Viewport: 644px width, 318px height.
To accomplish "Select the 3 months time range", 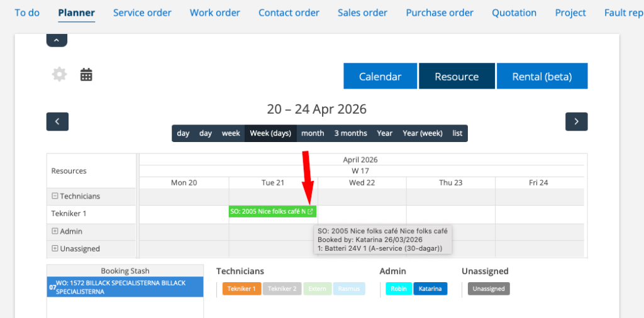I will pyautogui.click(x=350, y=133).
